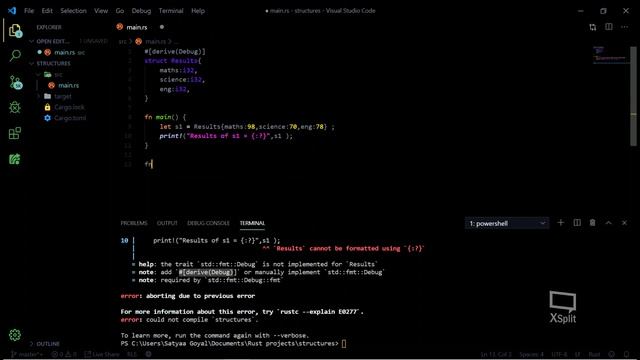
Task: Kill terminal with trash icon
Action: coord(593,223)
